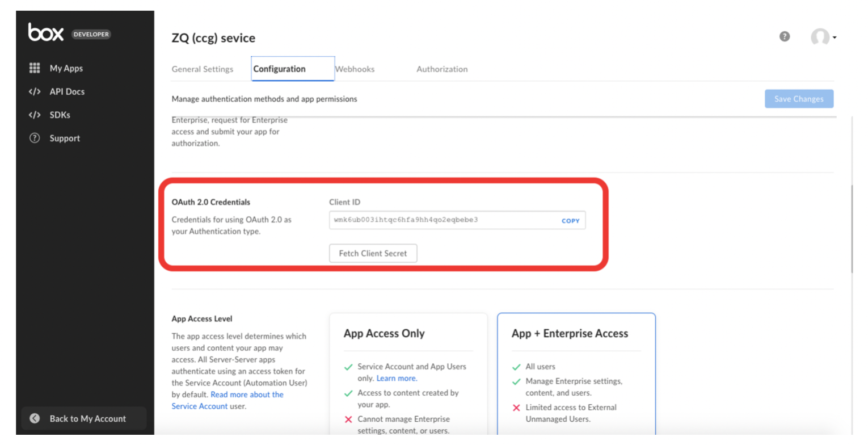Switch to the General Settings tab
Image resolution: width=868 pixels, height=445 pixels.
pos(203,69)
